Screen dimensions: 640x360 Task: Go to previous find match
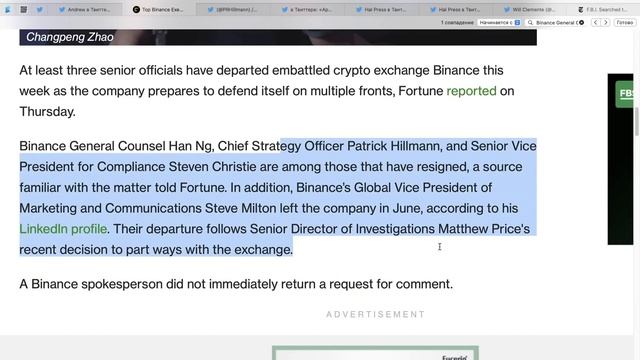tap(595, 22)
